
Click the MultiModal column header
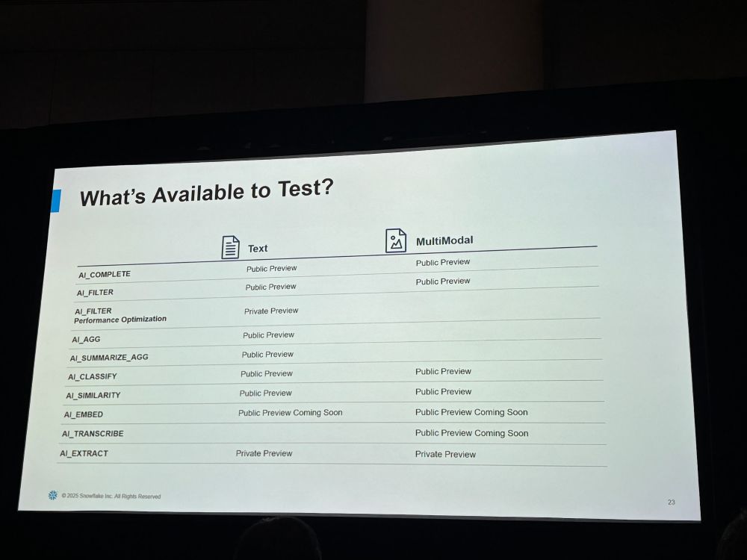click(x=444, y=240)
